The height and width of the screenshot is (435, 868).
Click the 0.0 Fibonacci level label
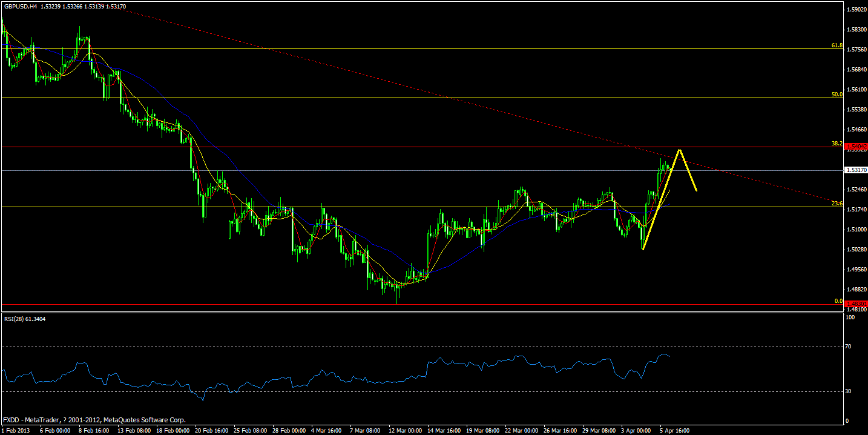(838, 301)
